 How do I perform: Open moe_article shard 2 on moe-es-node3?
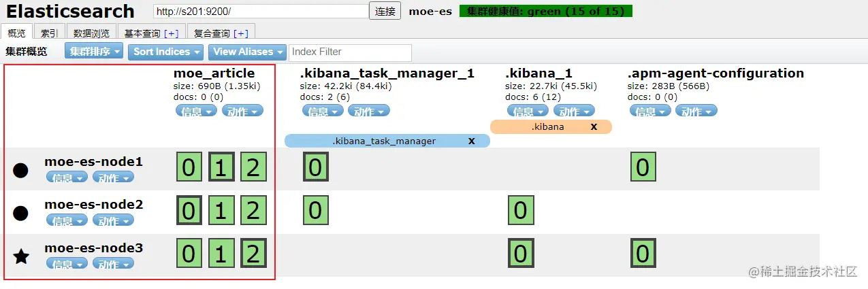[253, 254]
